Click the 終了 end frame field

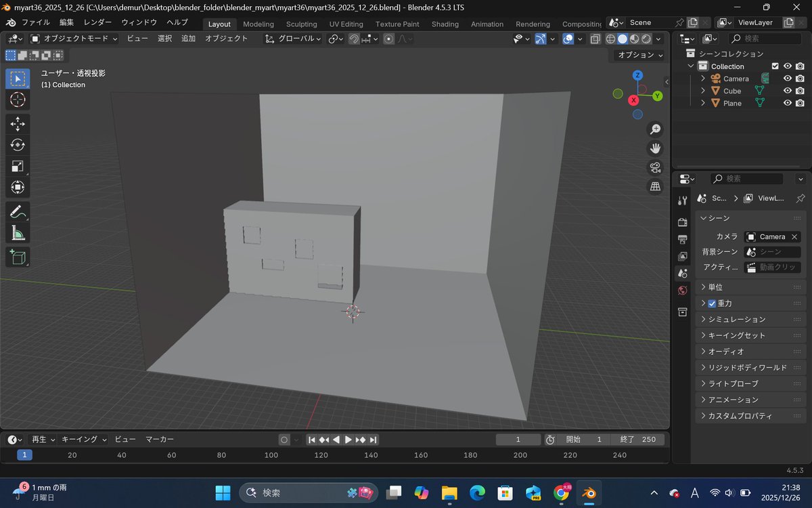(638, 440)
